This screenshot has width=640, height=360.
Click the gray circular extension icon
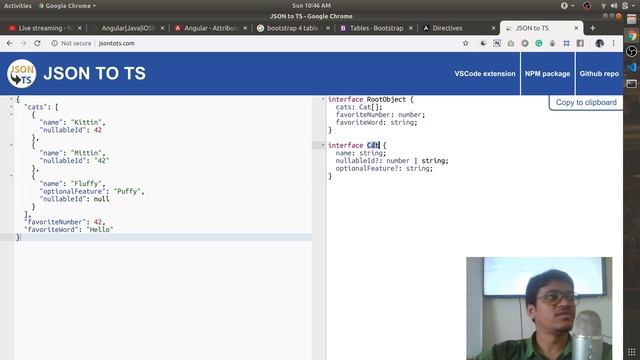click(525, 43)
